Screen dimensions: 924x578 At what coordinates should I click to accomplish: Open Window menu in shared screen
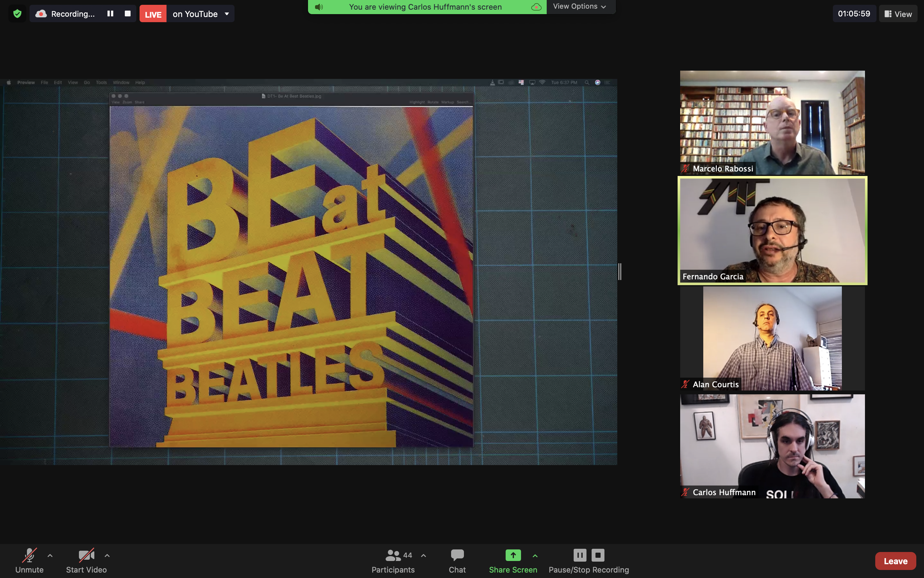pos(121,82)
